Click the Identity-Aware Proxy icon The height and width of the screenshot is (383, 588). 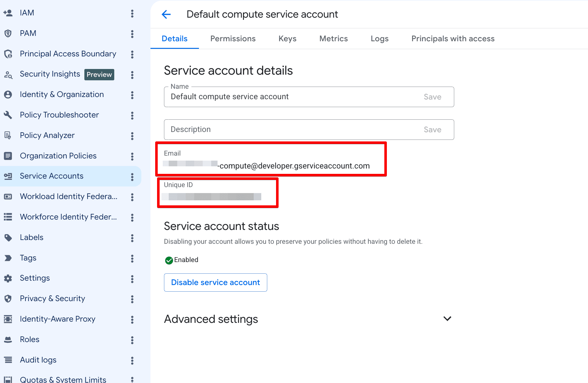pyautogui.click(x=8, y=319)
